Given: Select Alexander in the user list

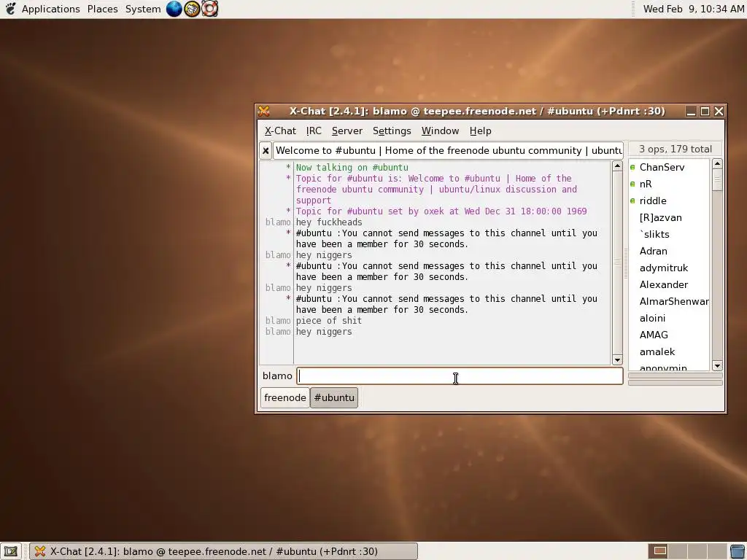Looking at the screenshot, I should click(670, 285).
